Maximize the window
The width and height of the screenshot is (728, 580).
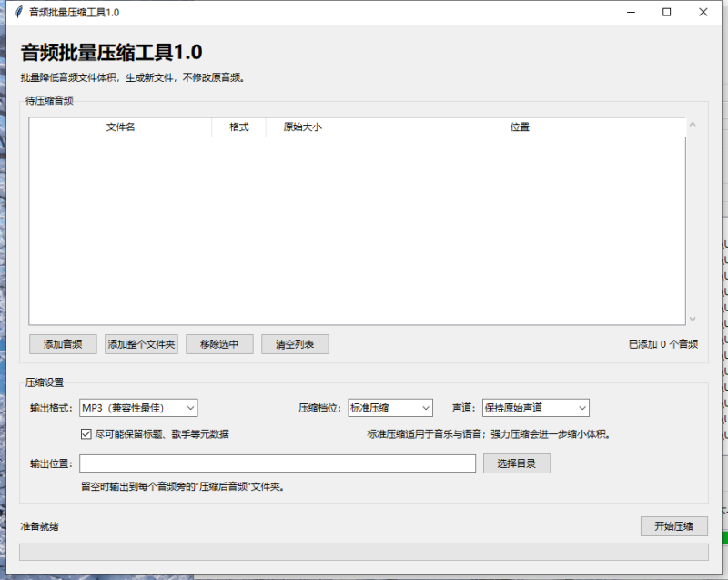tap(667, 12)
